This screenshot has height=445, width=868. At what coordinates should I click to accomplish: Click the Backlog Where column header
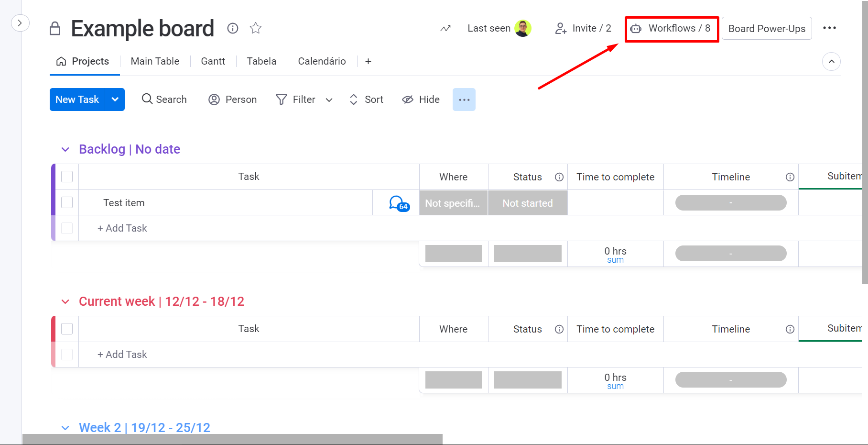[x=454, y=177]
